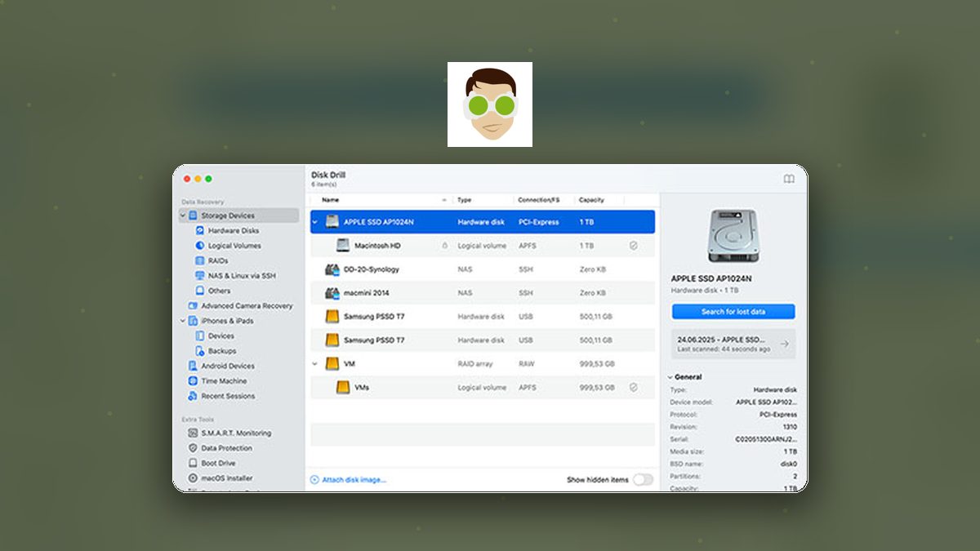The height and width of the screenshot is (551, 980).
Task: Select the Others sidebar icon
Action: click(200, 291)
